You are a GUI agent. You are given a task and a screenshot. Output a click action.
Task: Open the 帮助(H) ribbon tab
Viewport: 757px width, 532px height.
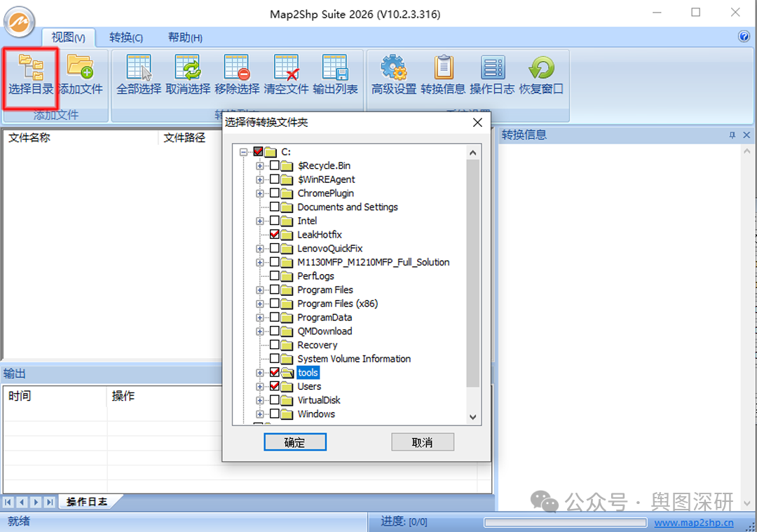185,38
